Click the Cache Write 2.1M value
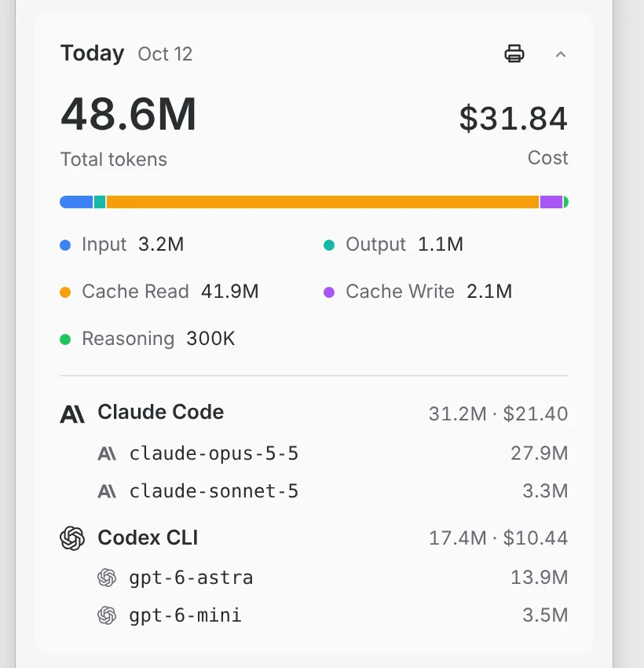Screen dimensions: 644x668 (x=489, y=292)
